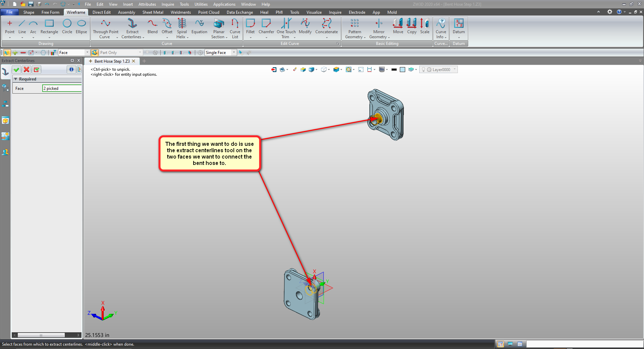The height and width of the screenshot is (349, 644).
Task: Click the light blue background color swatch
Action: [402, 70]
